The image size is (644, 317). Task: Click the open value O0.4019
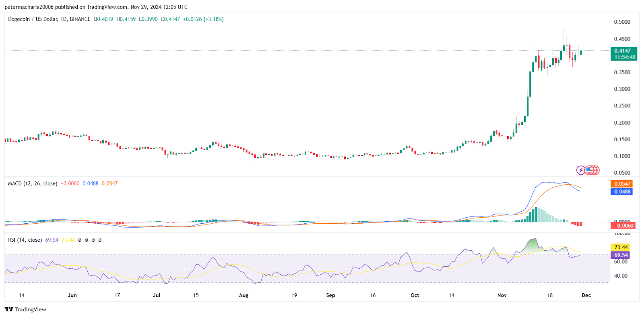pyautogui.click(x=103, y=19)
